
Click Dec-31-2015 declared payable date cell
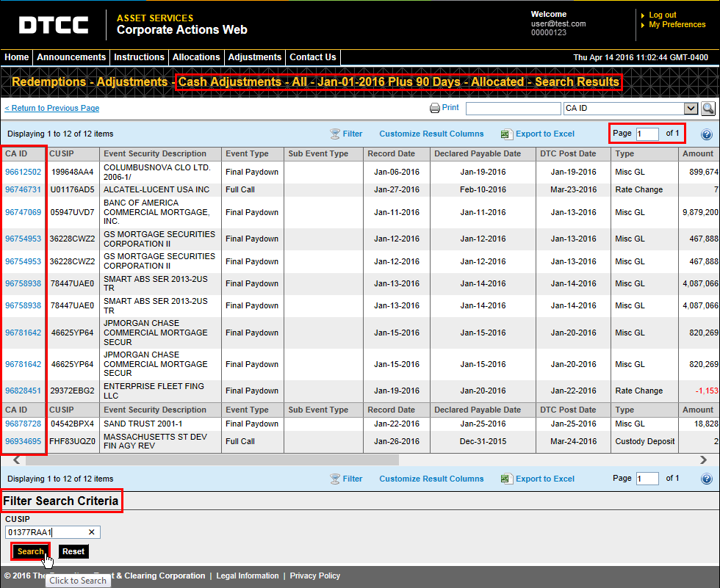(x=483, y=441)
